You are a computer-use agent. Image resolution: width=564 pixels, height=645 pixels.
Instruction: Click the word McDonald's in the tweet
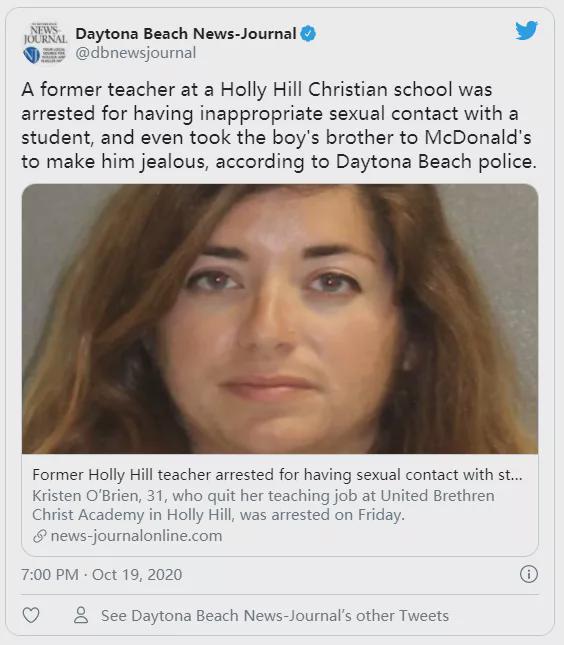(x=478, y=138)
